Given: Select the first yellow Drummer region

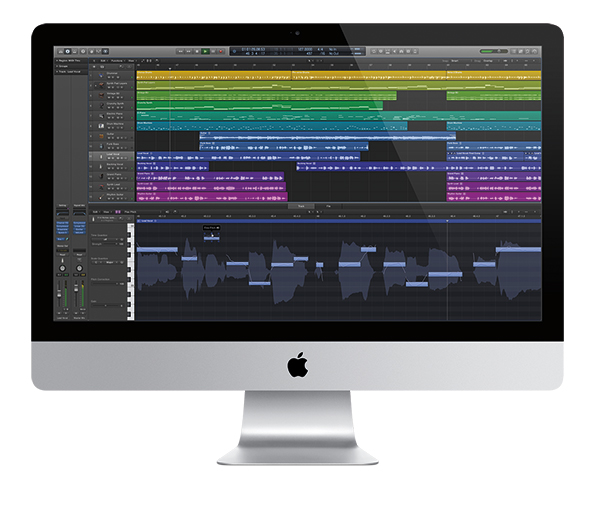Looking at the screenshot, I should tap(214, 75).
